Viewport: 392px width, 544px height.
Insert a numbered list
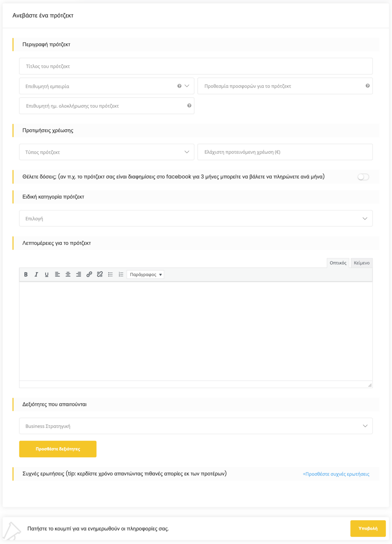[x=121, y=275]
